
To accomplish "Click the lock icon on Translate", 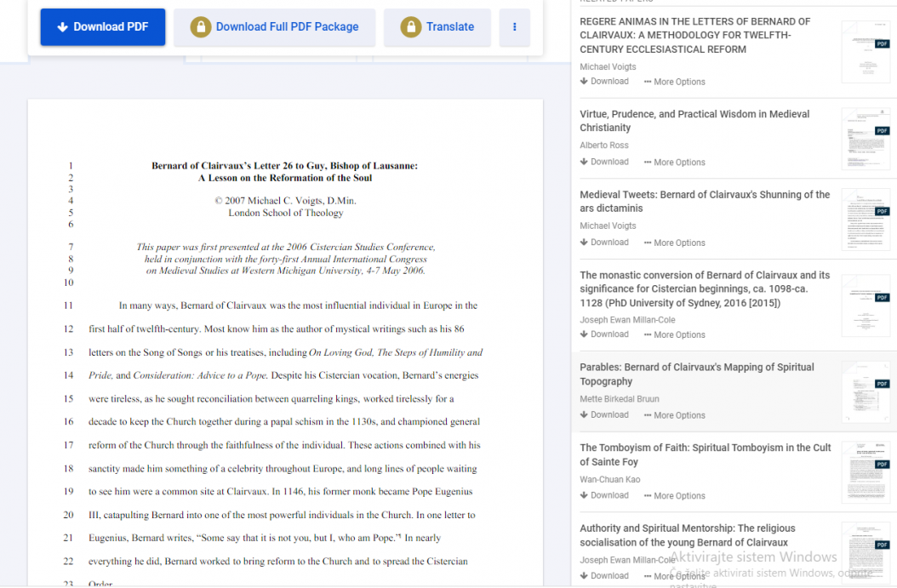I will pyautogui.click(x=411, y=27).
